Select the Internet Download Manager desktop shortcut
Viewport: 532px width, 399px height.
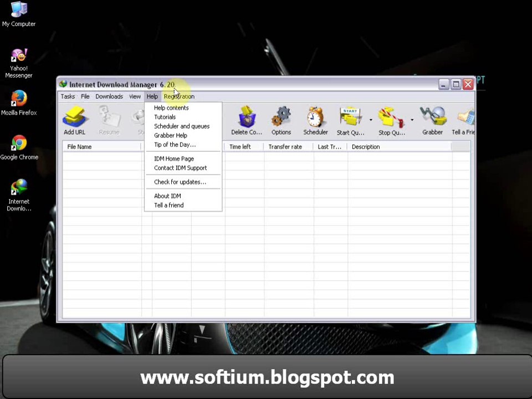tap(19, 195)
